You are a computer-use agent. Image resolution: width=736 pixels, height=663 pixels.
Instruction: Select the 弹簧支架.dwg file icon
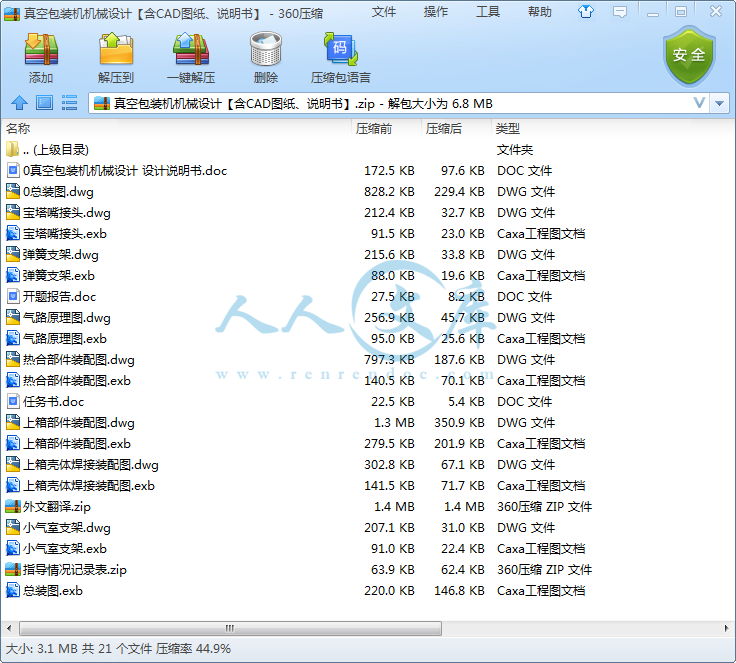point(13,254)
